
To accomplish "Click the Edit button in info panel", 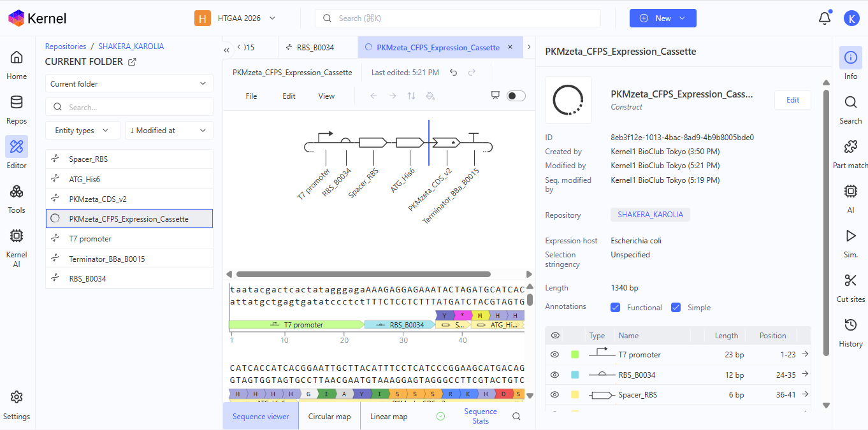I will pos(793,100).
